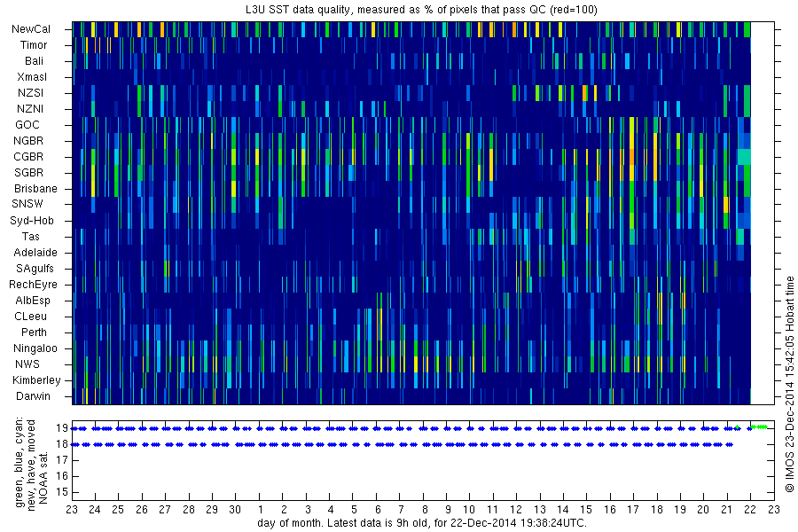798x532 pixels.
Task: Select the CLeeu region label
Action: [30, 317]
